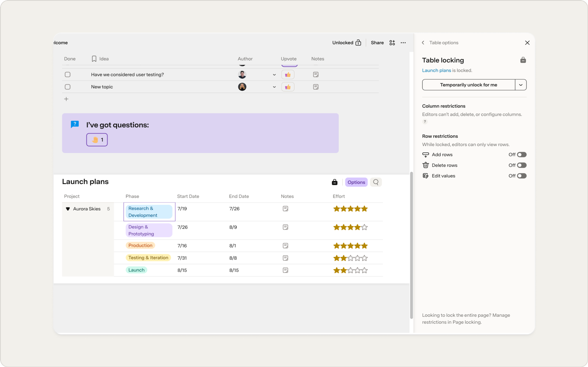
Task: Click the lock icon next to Unlocked
Action: 358,43
